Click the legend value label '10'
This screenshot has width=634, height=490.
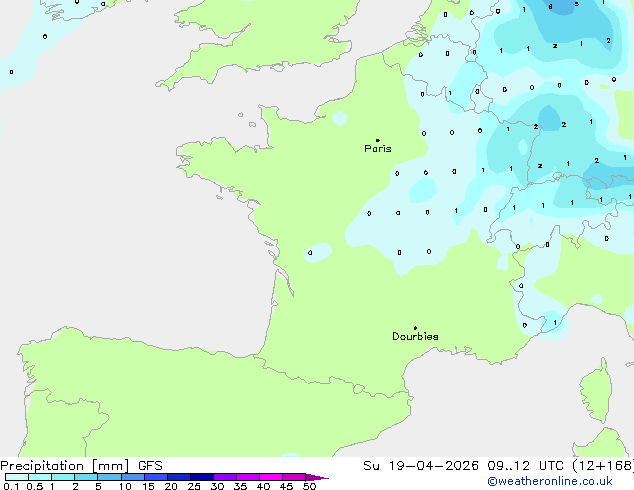coord(125,486)
